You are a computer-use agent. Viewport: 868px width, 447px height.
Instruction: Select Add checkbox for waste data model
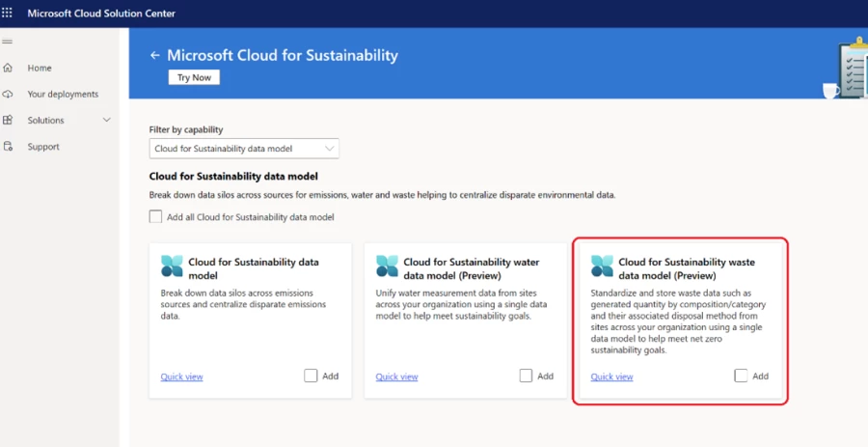(741, 376)
